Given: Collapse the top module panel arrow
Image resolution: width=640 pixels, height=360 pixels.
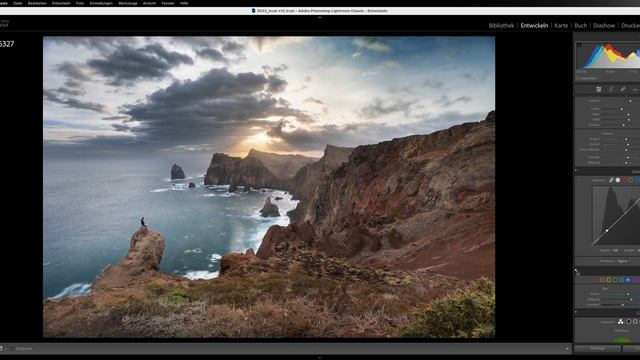Looking at the screenshot, I should [x=320, y=18].
